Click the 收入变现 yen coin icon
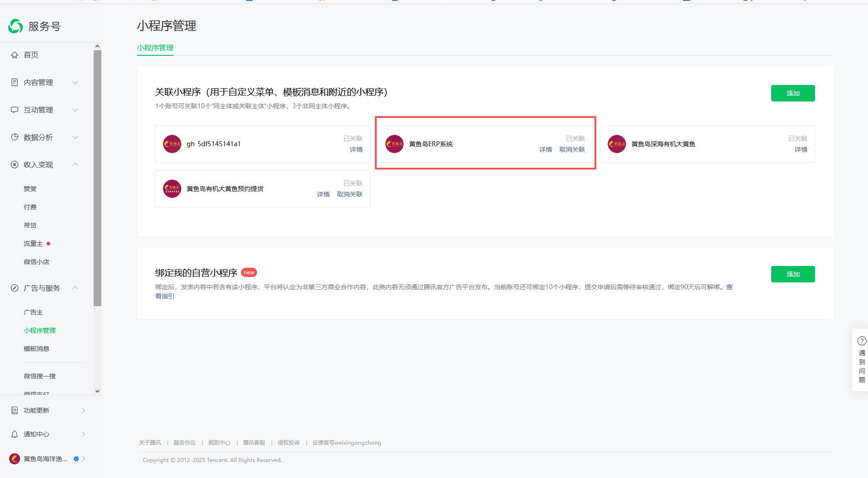 coord(15,165)
